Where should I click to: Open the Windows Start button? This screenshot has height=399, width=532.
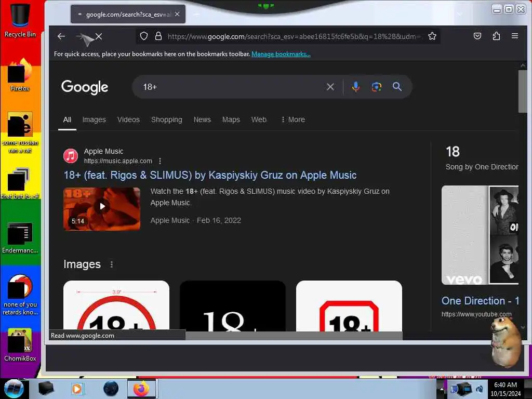coord(14,389)
